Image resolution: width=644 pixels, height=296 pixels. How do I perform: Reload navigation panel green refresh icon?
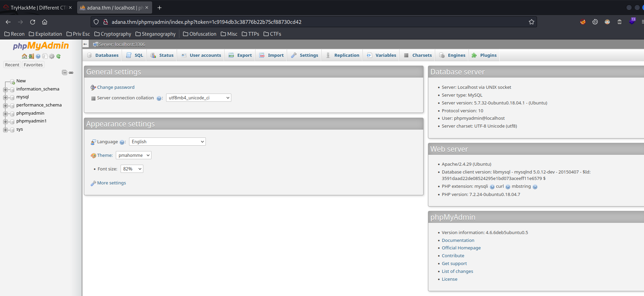click(x=58, y=56)
